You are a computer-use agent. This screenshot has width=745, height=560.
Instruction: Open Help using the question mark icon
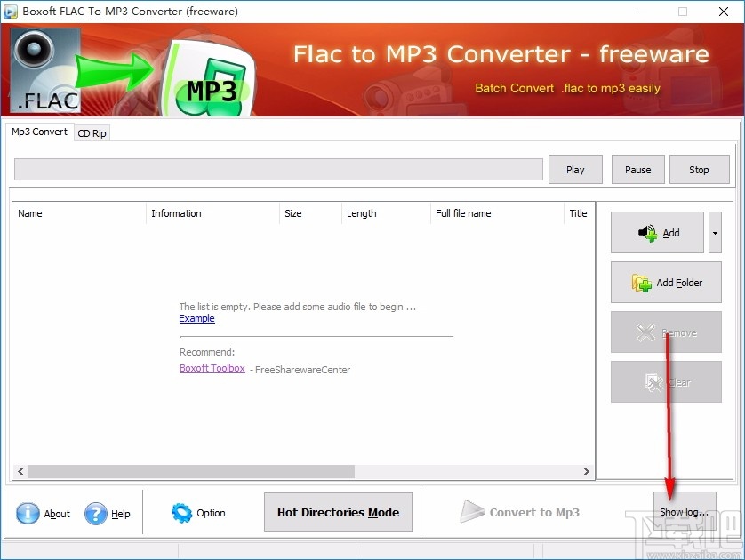(96, 513)
